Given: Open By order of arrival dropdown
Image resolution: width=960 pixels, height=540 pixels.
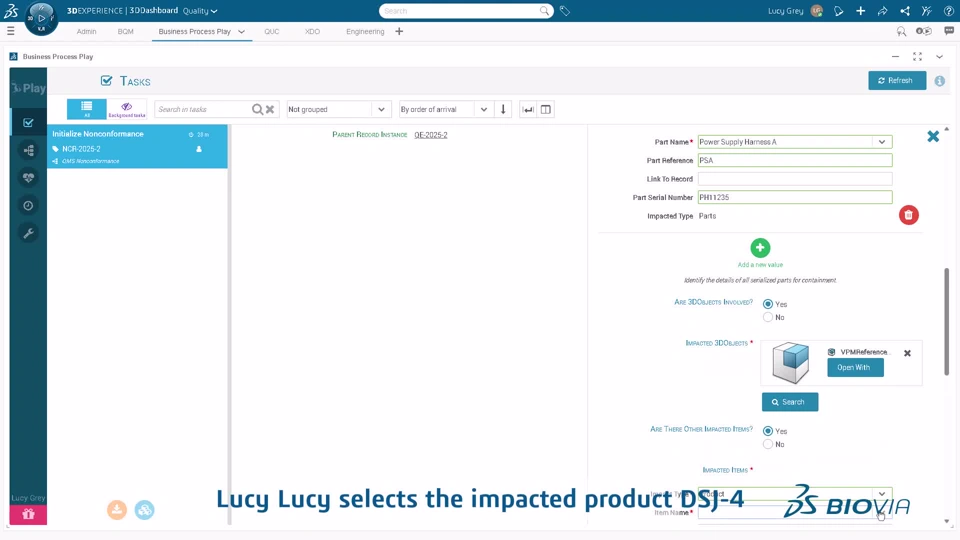Looking at the screenshot, I should pyautogui.click(x=445, y=110).
